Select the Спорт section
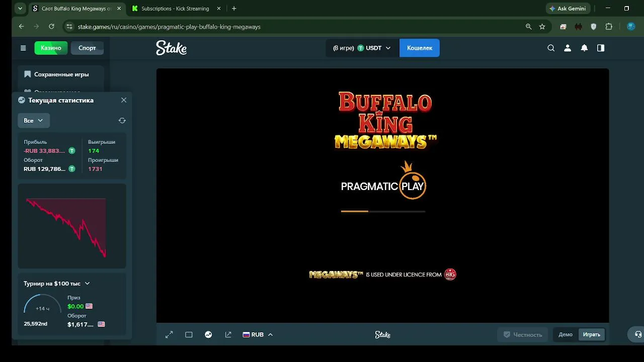 [x=87, y=48]
